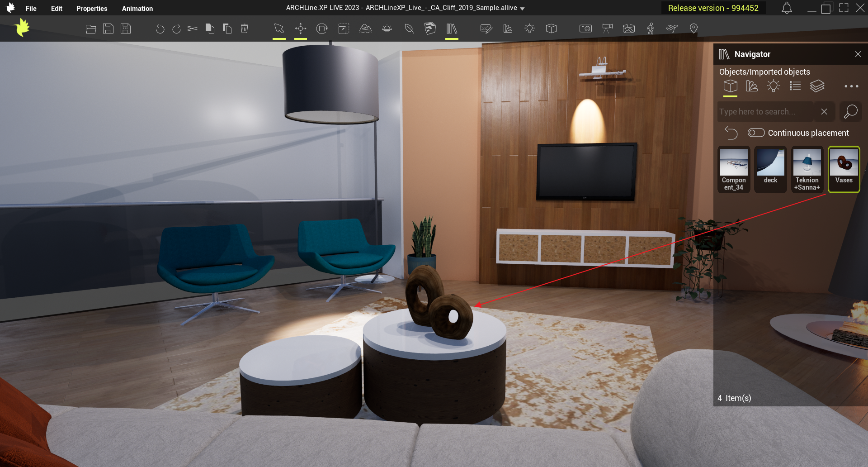This screenshot has width=868, height=467.
Task: Open the walk mode person icon
Action: click(x=651, y=29)
